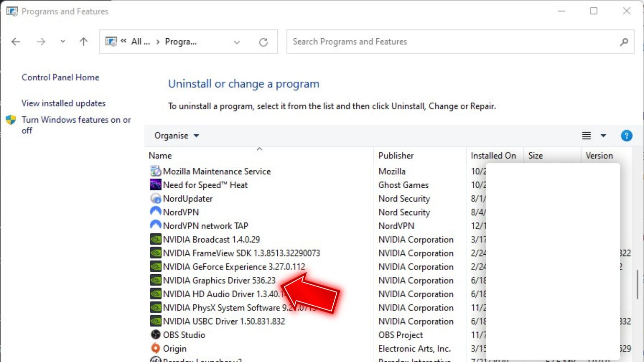Select NordVPN network TAP entry
The width and height of the screenshot is (644, 362).
click(205, 226)
